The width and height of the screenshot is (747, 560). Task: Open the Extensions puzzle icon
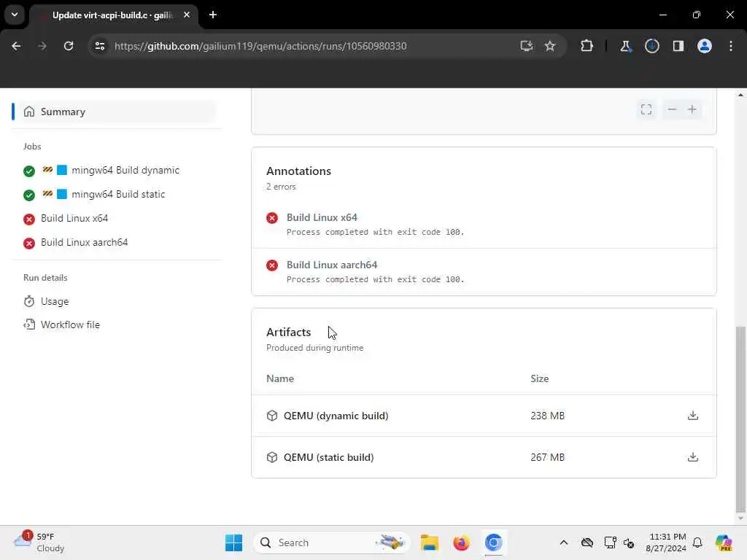[x=587, y=46]
